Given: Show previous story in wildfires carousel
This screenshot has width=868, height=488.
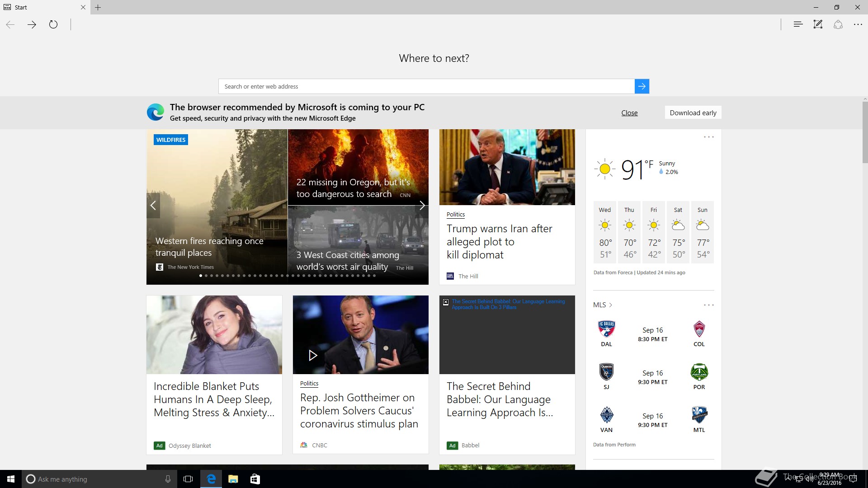Looking at the screenshot, I should pyautogui.click(x=153, y=206).
